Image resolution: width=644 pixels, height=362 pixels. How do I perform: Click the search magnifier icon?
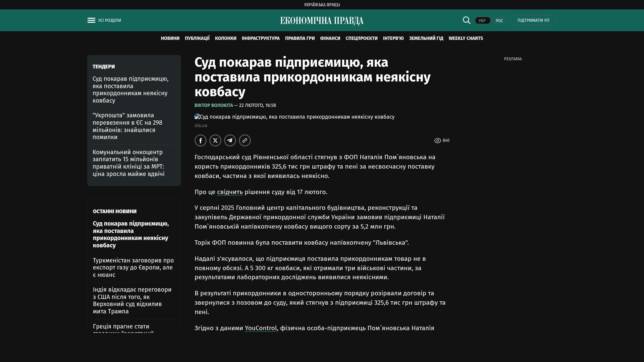pyautogui.click(x=467, y=20)
